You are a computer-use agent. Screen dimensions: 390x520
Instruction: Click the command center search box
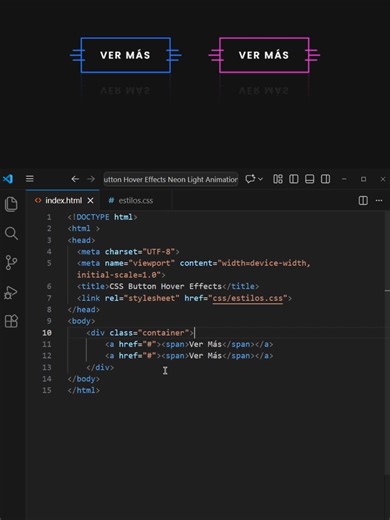point(171,179)
